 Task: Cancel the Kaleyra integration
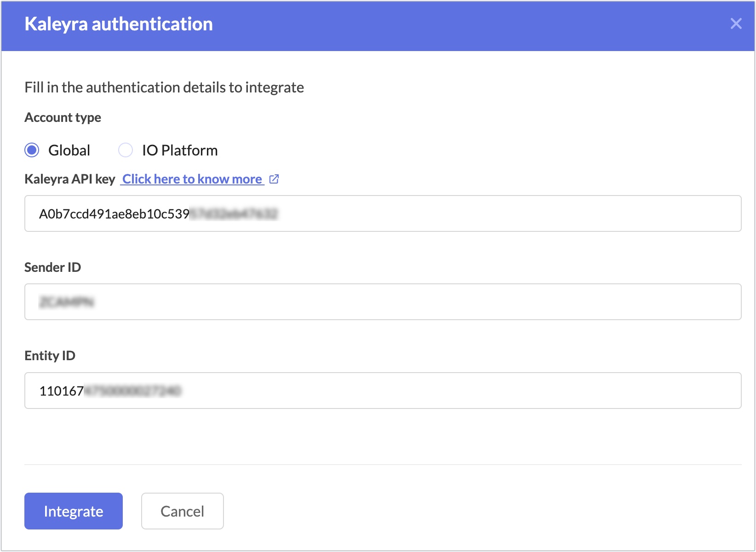point(183,511)
